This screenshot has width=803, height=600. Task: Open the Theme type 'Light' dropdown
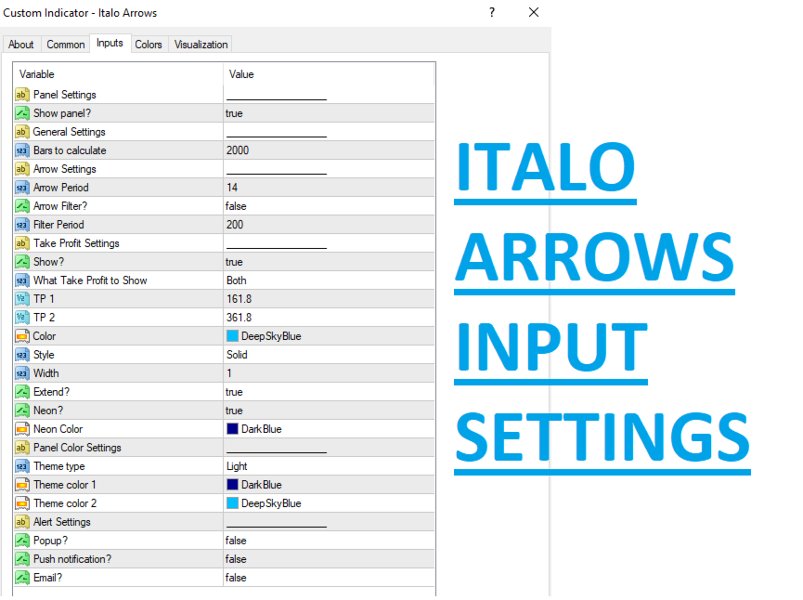pyautogui.click(x=329, y=466)
